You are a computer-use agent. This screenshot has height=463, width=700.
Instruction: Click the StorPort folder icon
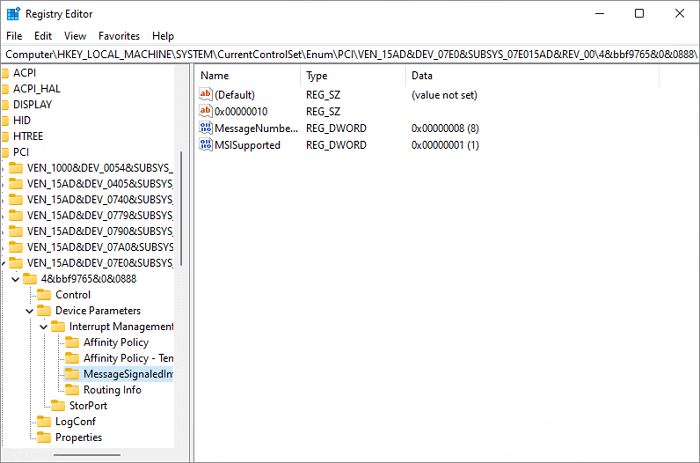coord(58,406)
